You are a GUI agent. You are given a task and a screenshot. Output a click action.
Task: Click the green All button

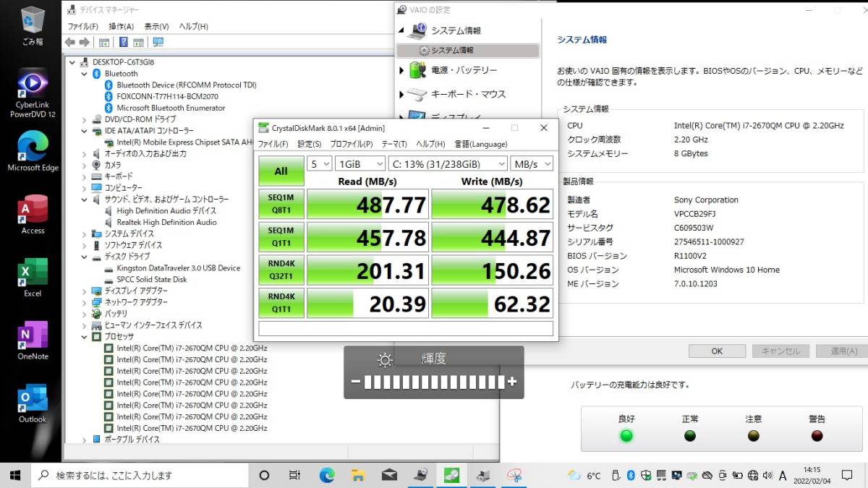coord(281,171)
